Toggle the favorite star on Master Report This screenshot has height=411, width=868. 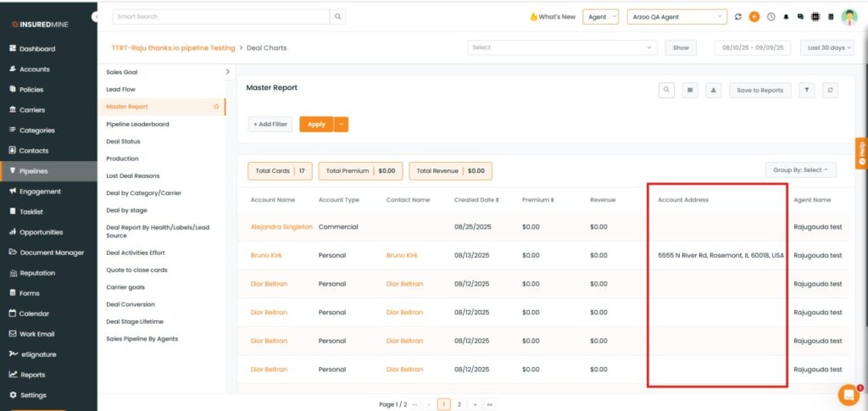216,107
